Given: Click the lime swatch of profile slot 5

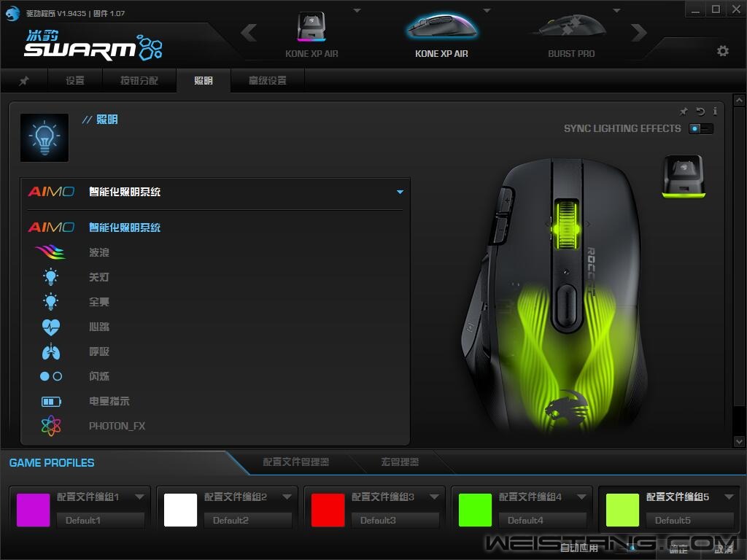Looking at the screenshot, I should click(623, 510).
